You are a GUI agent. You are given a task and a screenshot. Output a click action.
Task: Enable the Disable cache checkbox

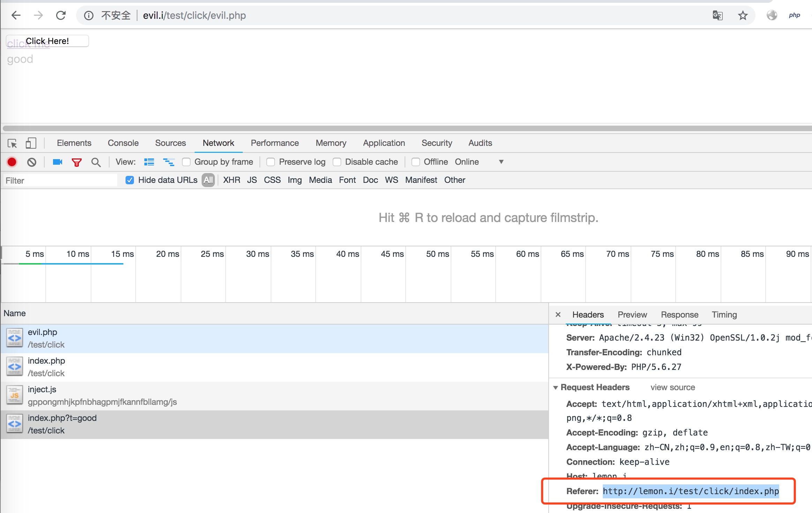[337, 162]
